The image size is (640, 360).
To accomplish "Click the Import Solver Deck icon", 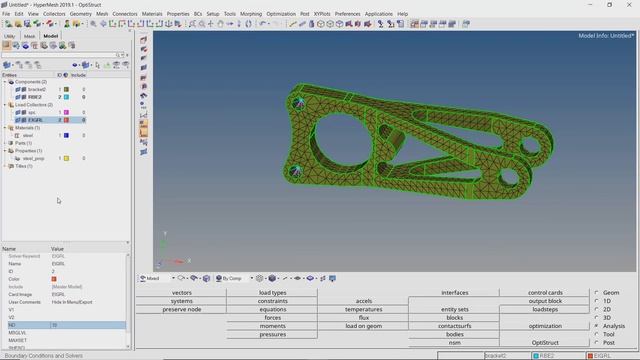I will (38, 24).
